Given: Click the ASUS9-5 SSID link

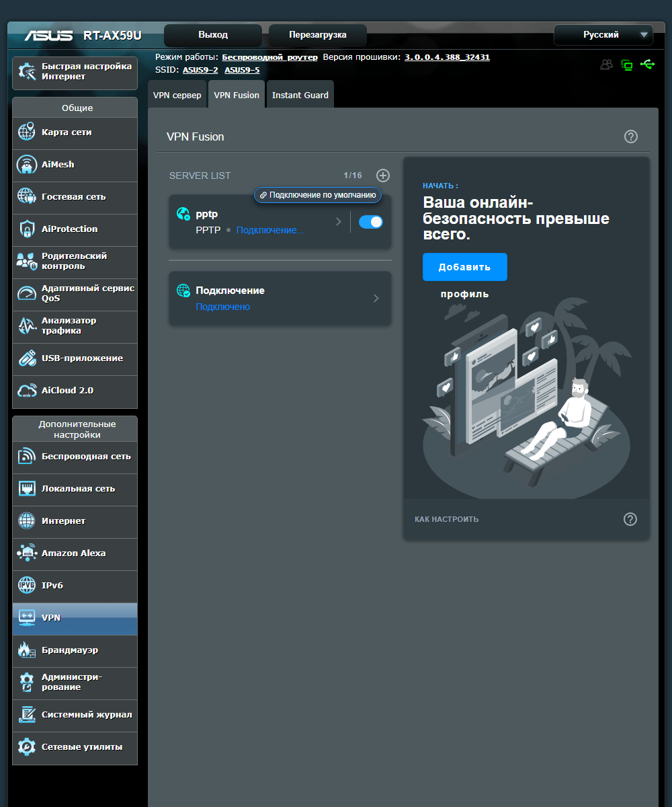Looking at the screenshot, I should pyautogui.click(x=242, y=70).
